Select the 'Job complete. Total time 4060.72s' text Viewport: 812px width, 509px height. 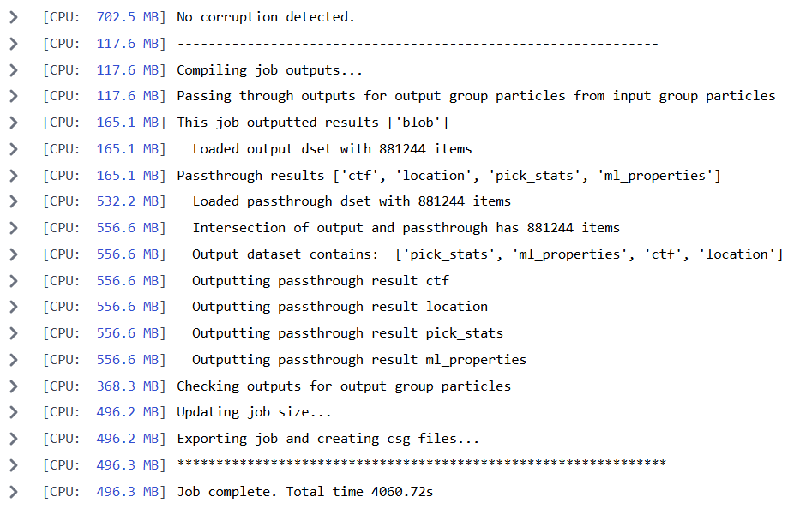point(305,491)
